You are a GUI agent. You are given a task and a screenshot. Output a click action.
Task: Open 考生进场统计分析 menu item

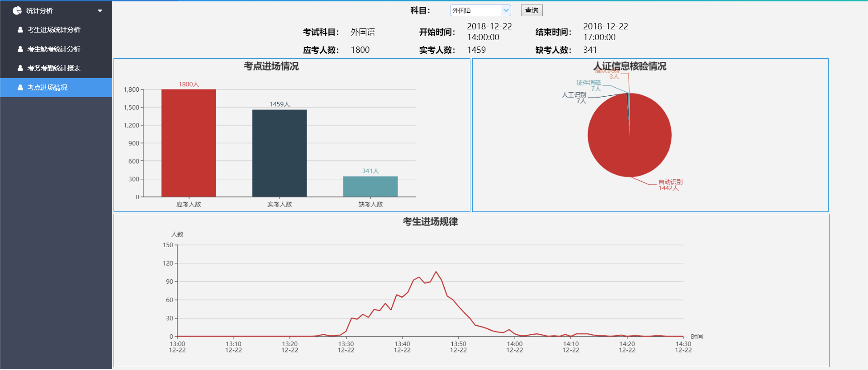56,30
